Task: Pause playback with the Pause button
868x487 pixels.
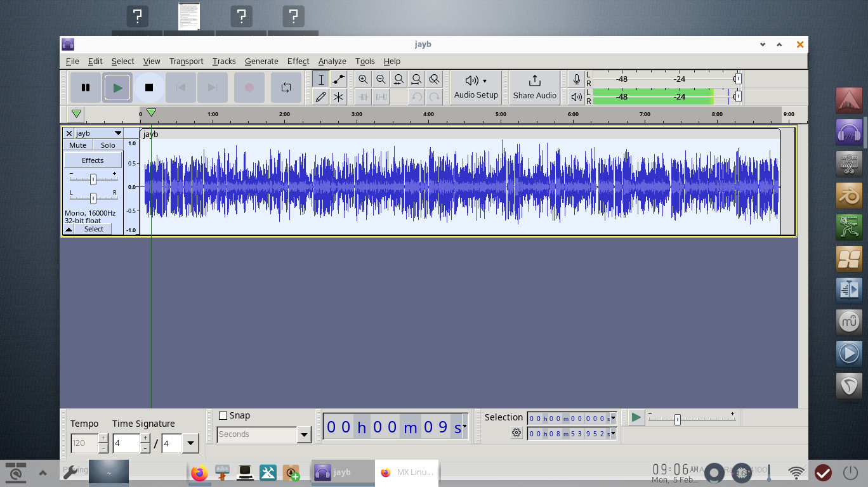Action: (x=86, y=88)
